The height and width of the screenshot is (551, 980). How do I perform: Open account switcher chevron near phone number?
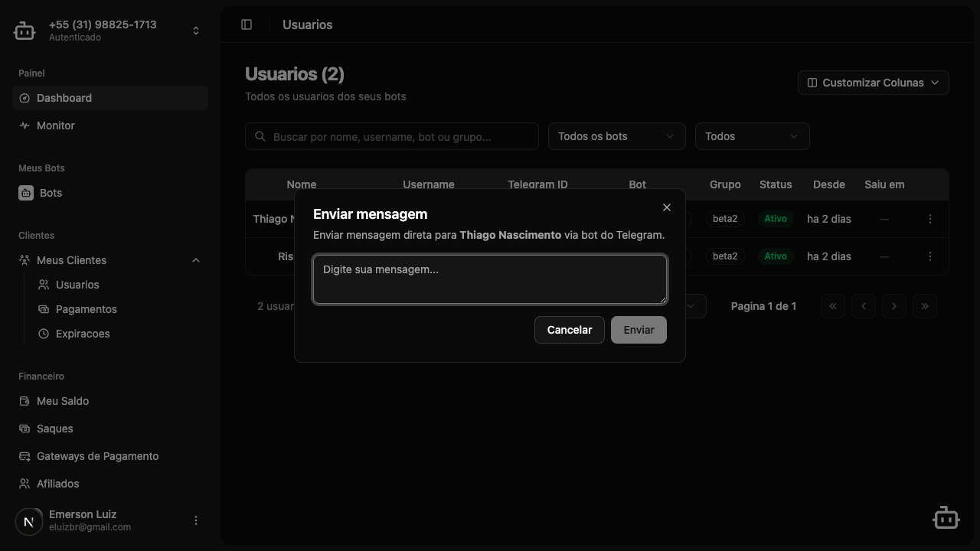(196, 31)
